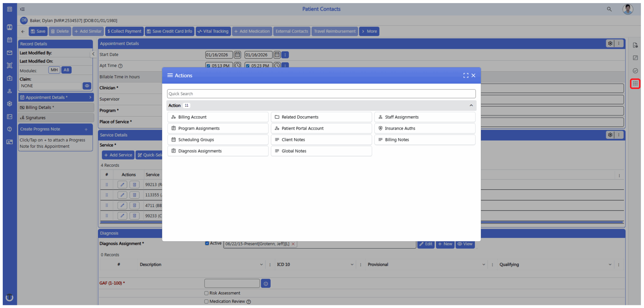This screenshot has height=308, width=644.
Task: Click New diagnosis assignment button
Action: pyautogui.click(x=445, y=244)
